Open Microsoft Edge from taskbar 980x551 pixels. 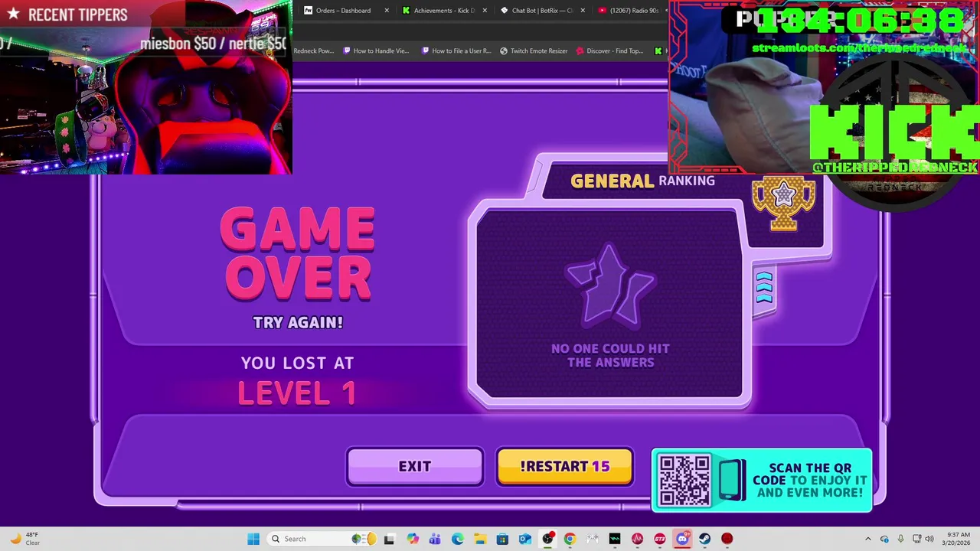coord(457,539)
